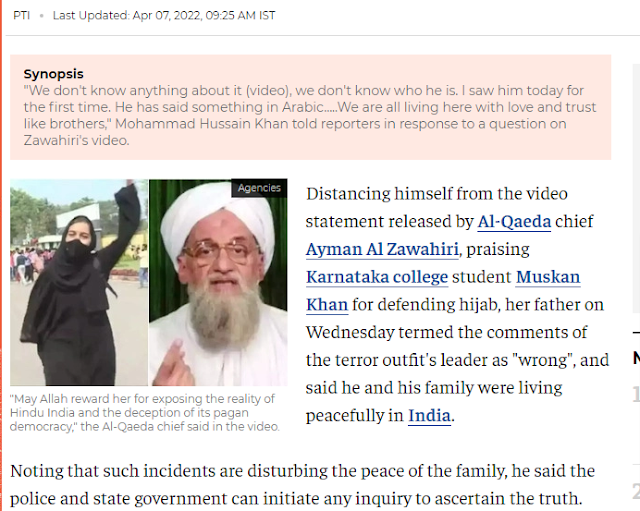This screenshot has width=640, height=511.
Task: Click the word 'Khan' underlined link
Action: point(327,304)
